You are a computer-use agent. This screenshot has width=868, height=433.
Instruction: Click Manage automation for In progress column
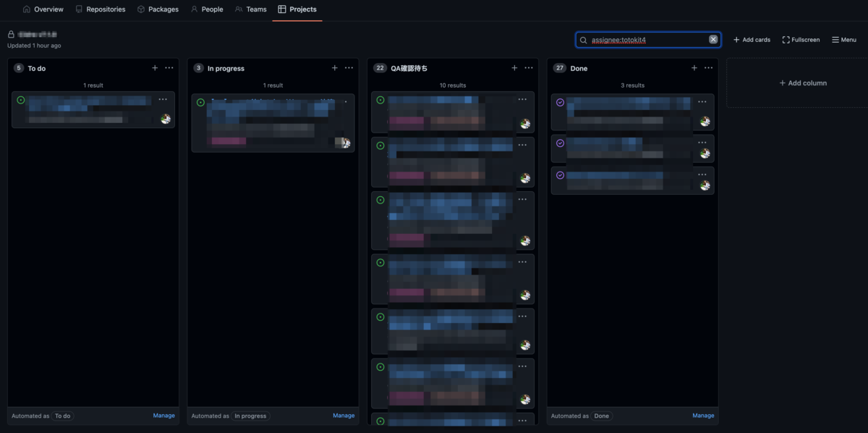344,416
